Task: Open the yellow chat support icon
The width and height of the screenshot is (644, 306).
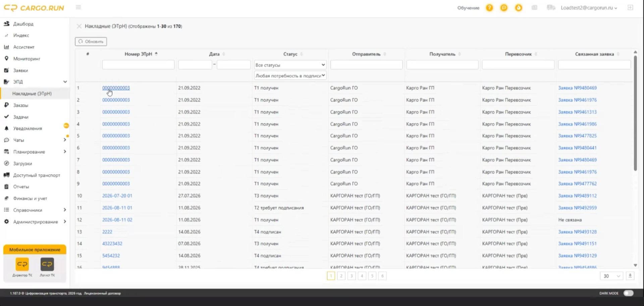Action: (504, 8)
